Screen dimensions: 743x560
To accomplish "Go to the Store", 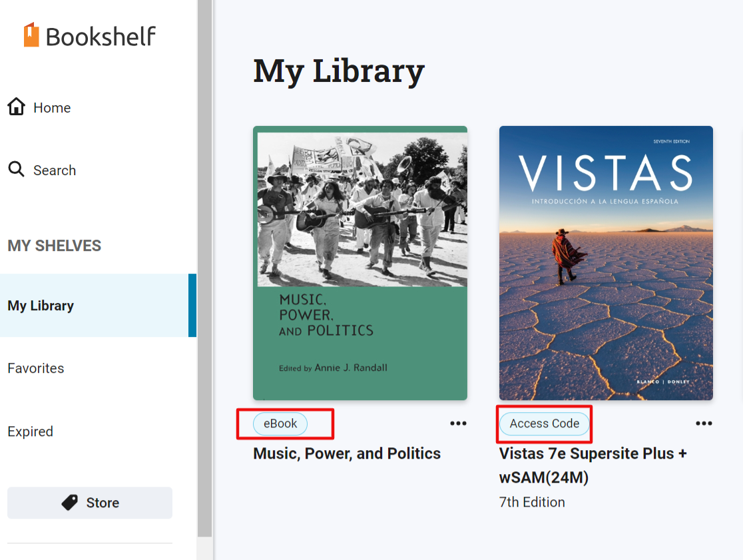I will (89, 502).
